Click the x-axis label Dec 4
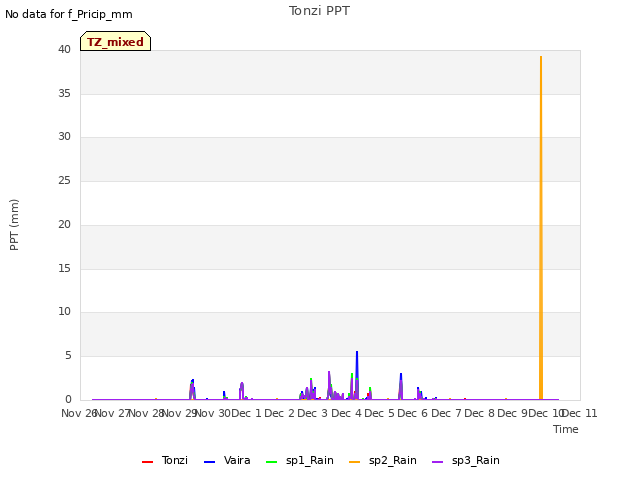 coord(347,413)
